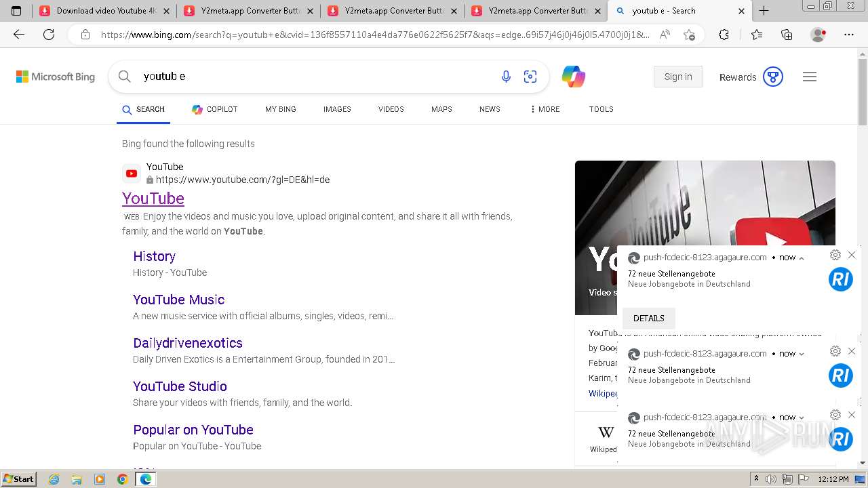Reload the current Bing page
This screenshot has height=488, width=868.
tap(49, 35)
